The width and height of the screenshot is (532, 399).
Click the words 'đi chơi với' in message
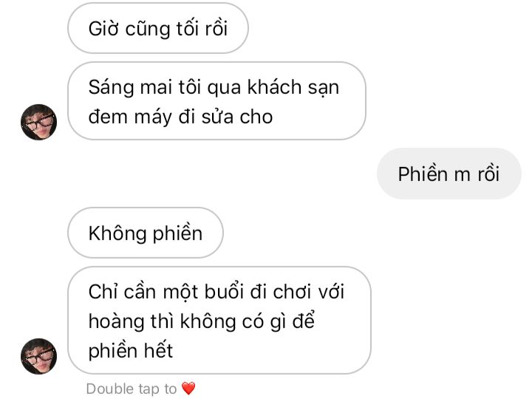tap(297, 292)
